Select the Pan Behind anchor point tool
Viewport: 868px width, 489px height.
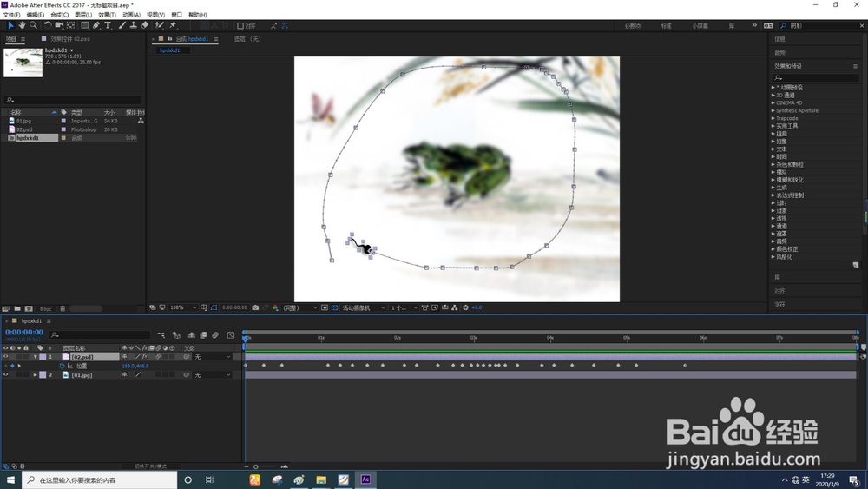(x=71, y=25)
